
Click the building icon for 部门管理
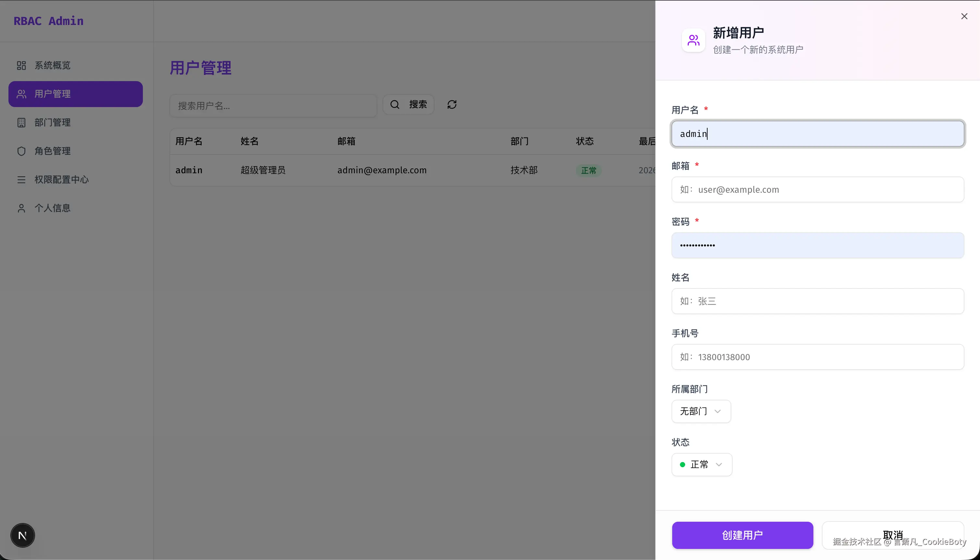point(21,123)
